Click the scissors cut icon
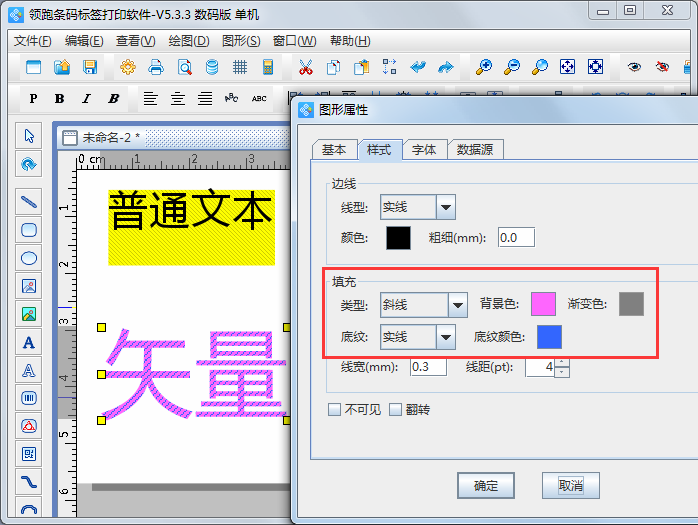Screen dimensions: 698x525 [x=305, y=68]
